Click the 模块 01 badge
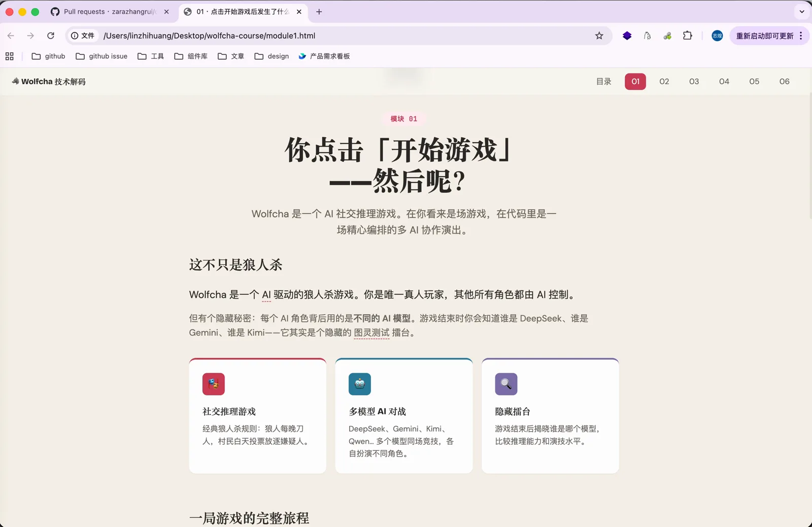Viewport: 812px width, 527px height. (404, 119)
